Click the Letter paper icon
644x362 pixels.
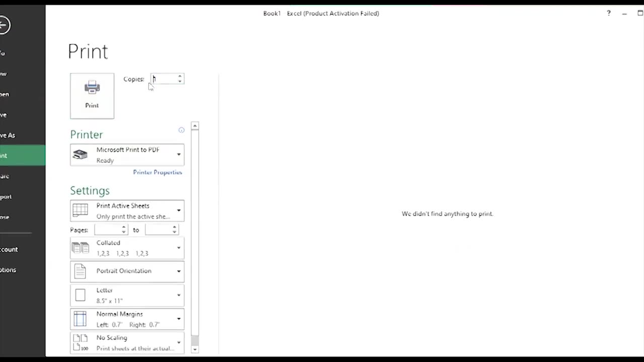tap(80, 295)
